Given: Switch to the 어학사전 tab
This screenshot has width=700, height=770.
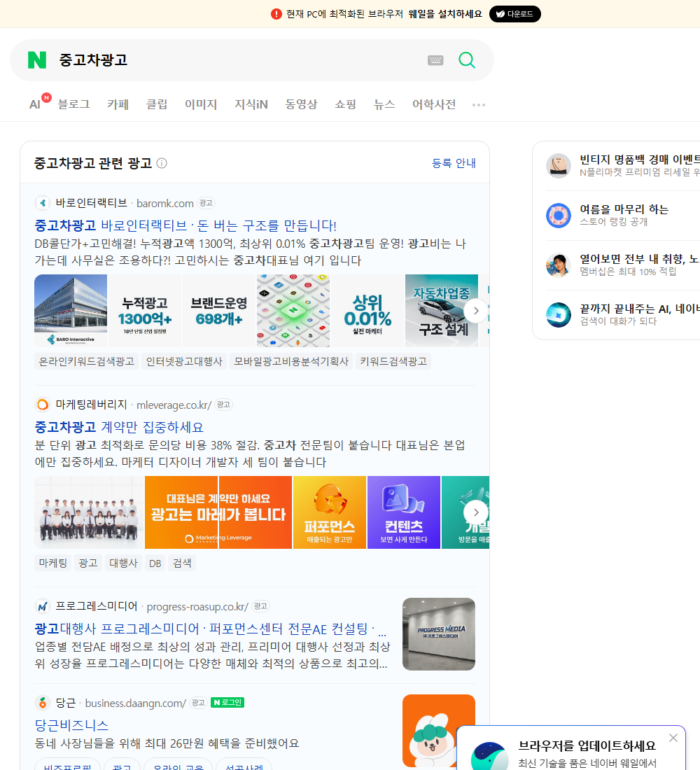Looking at the screenshot, I should (434, 104).
